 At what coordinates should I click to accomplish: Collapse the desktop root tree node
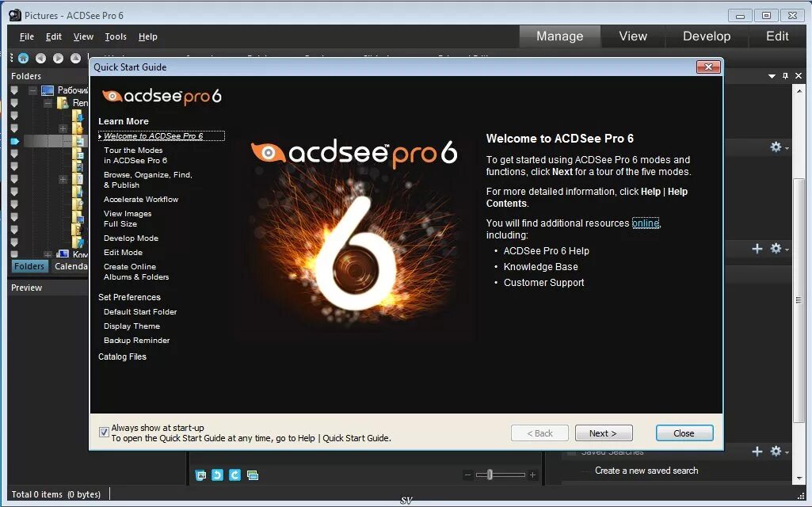tap(32, 90)
